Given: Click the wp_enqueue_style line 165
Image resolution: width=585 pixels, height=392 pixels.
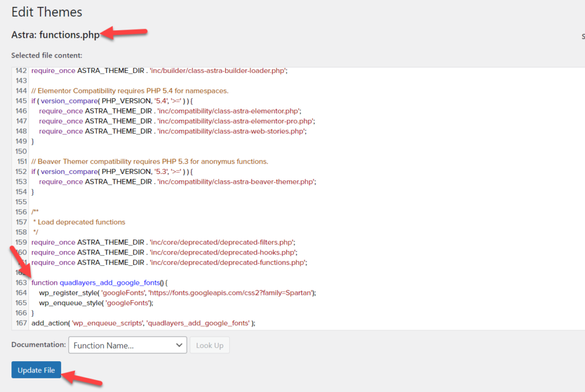Looking at the screenshot, I should (x=96, y=302).
